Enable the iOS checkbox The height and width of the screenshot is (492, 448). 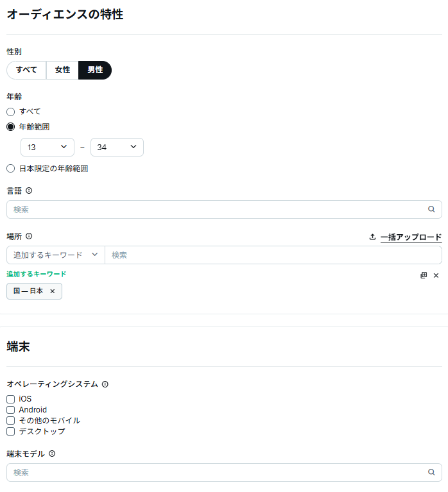click(x=10, y=399)
